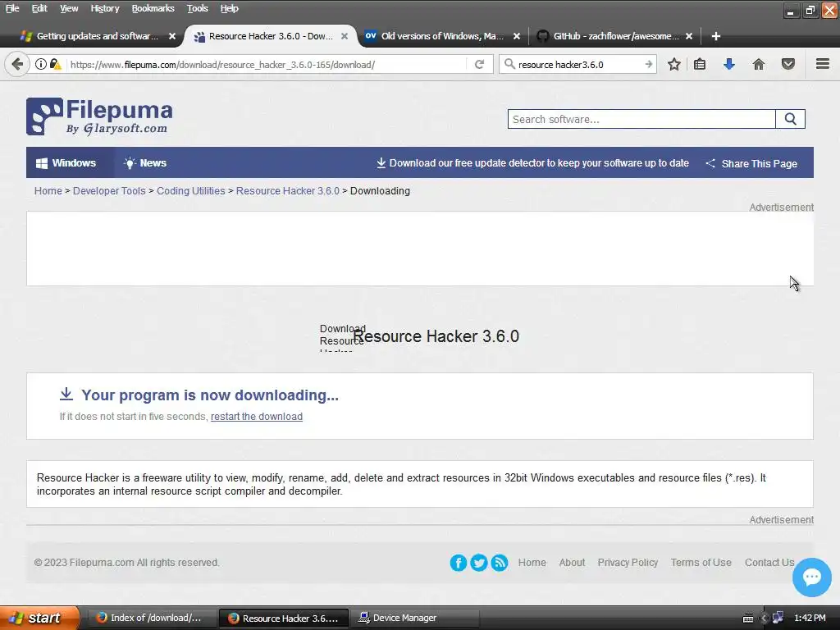
Task: Click the network icon in system tray
Action: 778,618
